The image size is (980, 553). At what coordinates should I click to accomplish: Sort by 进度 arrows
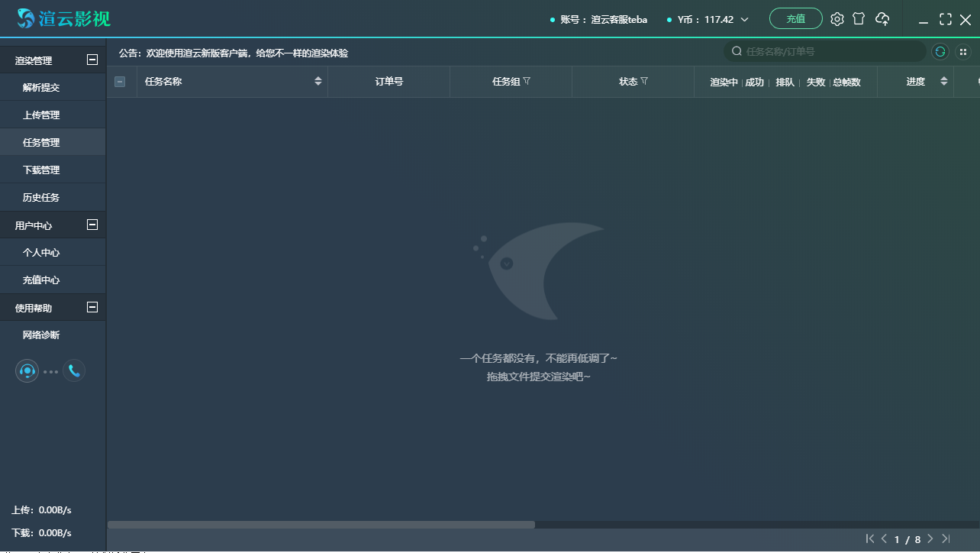pos(944,81)
